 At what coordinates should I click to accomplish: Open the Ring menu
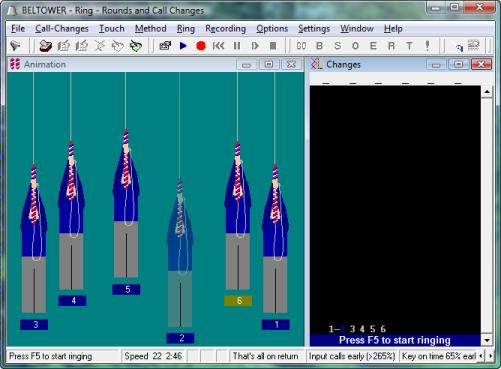[186, 29]
